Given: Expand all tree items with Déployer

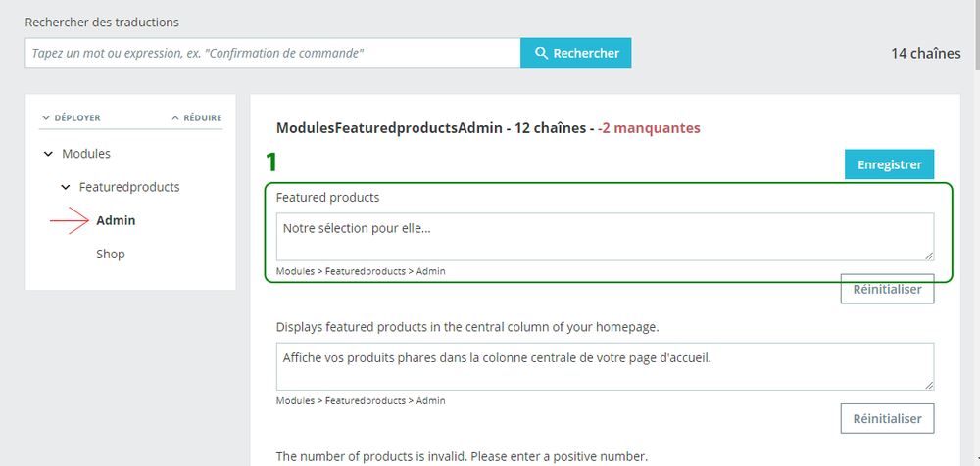Looking at the screenshot, I should (71, 118).
